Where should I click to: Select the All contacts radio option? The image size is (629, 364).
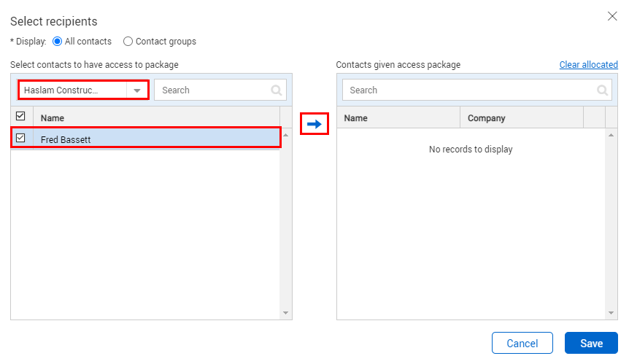(58, 42)
